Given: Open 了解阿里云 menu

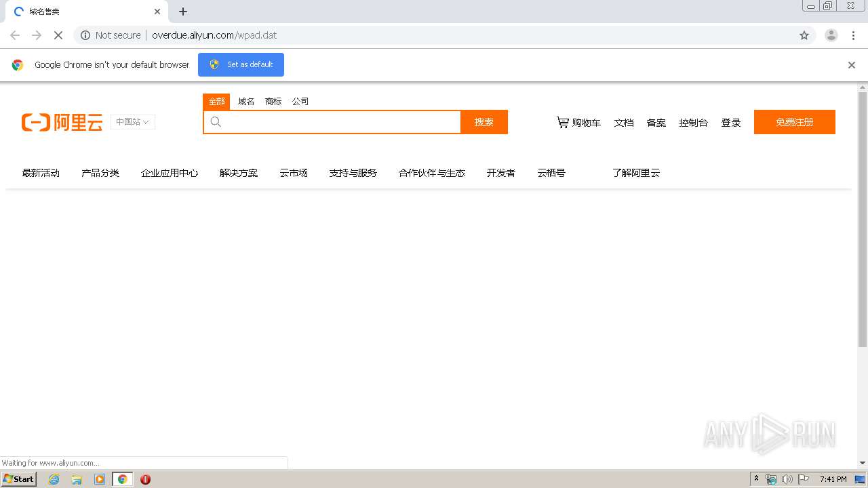Looking at the screenshot, I should point(636,173).
